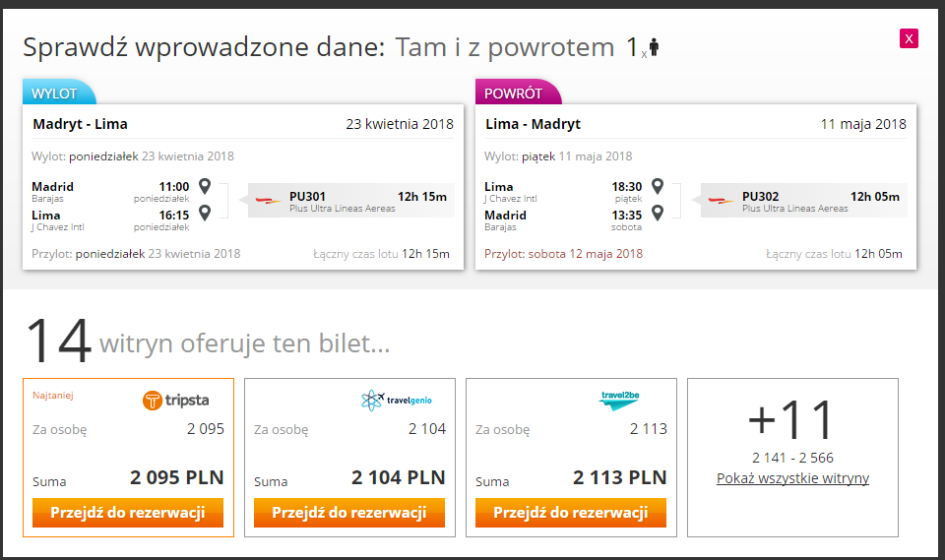Screen dimensions: 945x560
Task: Open the Pokaż wszystkie witryny link
Action: click(x=792, y=478)
